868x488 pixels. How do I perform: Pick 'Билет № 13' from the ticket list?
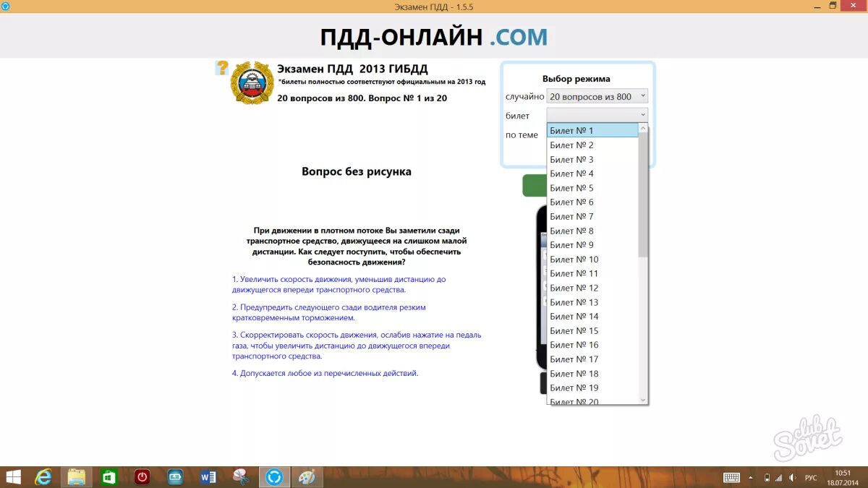coord(592,302)
